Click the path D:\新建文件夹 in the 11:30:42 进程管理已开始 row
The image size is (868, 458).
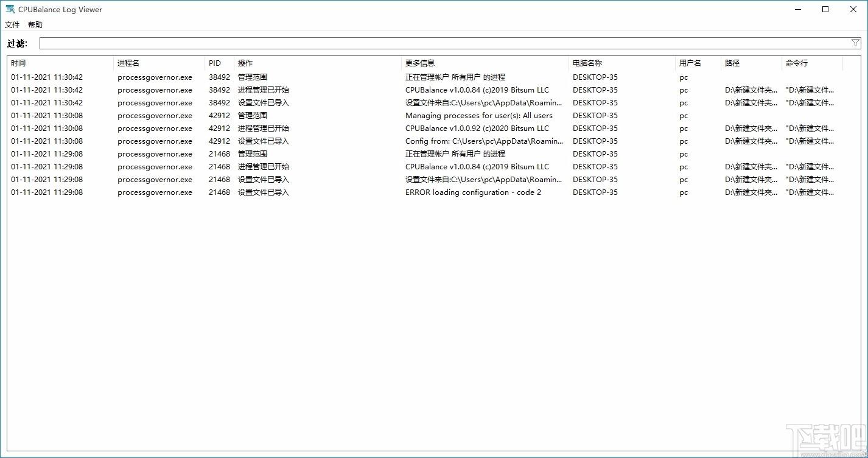click(751, 90)
